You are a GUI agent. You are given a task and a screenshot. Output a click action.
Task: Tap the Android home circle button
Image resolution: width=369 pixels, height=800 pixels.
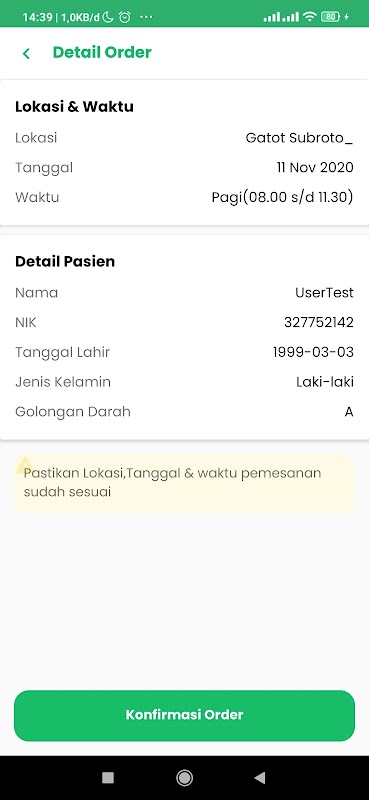pos(184,777)
